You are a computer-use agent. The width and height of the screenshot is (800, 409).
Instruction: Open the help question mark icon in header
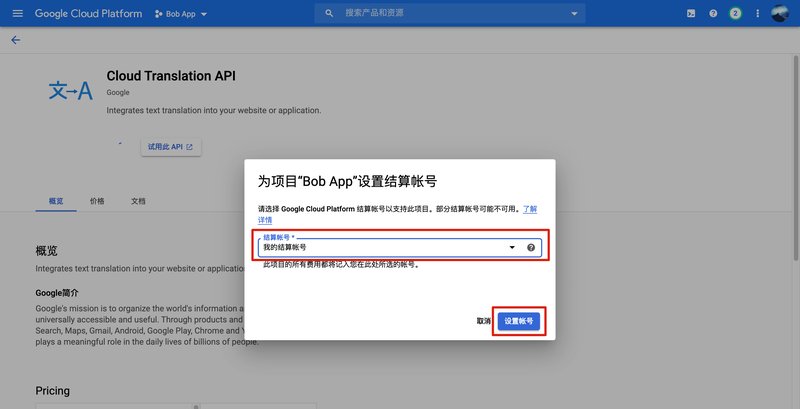click(713, 14)
